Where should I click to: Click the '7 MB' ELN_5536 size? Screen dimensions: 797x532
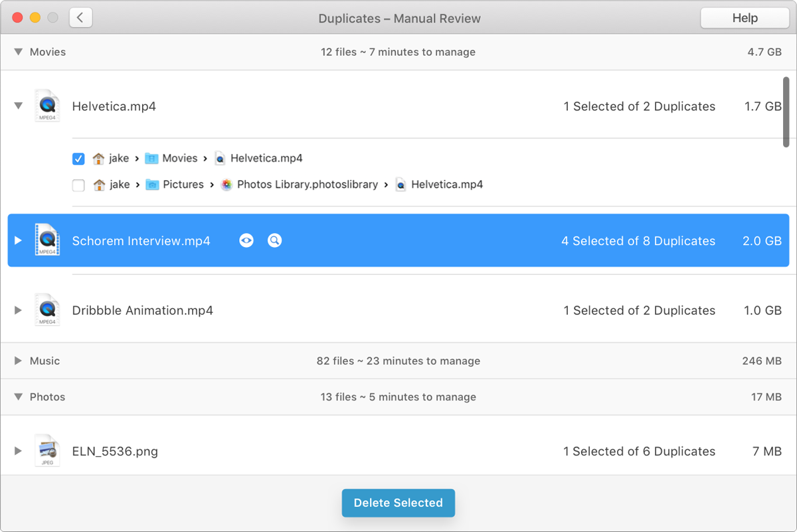click(767, 452)
